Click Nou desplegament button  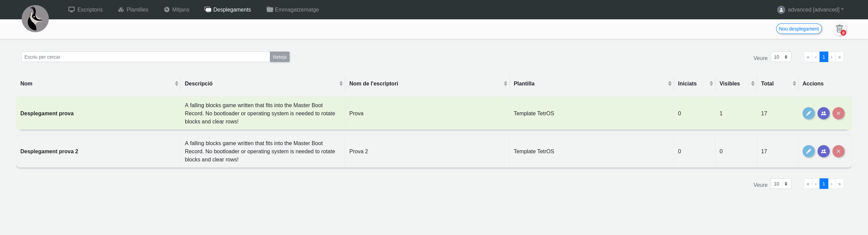coord(798,29)
